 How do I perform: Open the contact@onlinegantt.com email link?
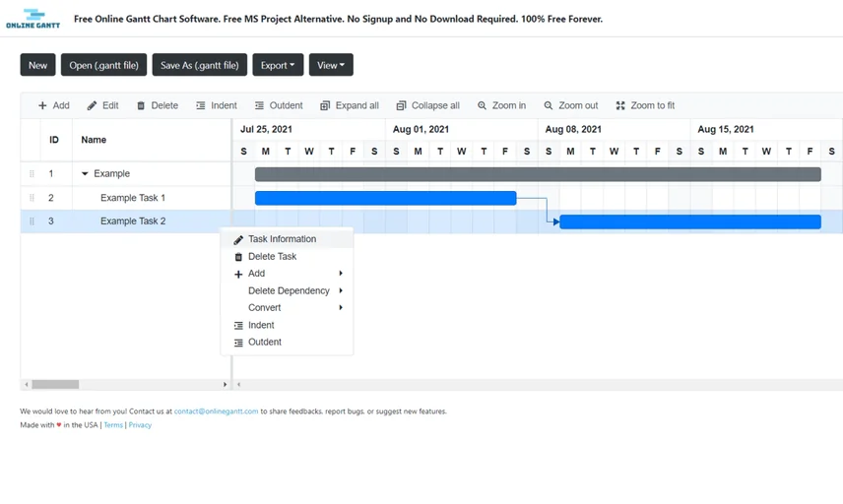tap(216, 411)
